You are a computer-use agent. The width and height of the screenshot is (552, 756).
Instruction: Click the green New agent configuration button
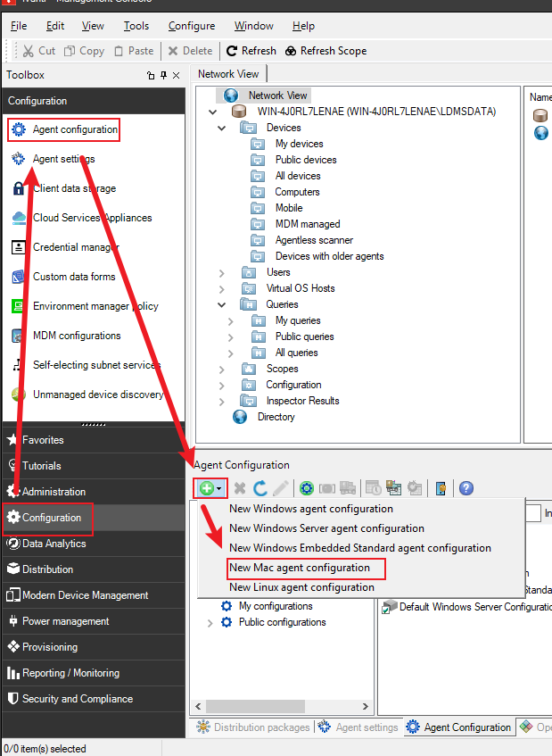[206, 488]
